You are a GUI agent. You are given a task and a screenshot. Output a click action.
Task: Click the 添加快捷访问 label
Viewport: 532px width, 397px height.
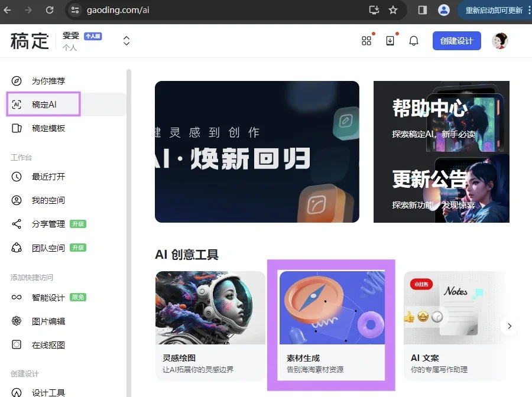[32, 277]
